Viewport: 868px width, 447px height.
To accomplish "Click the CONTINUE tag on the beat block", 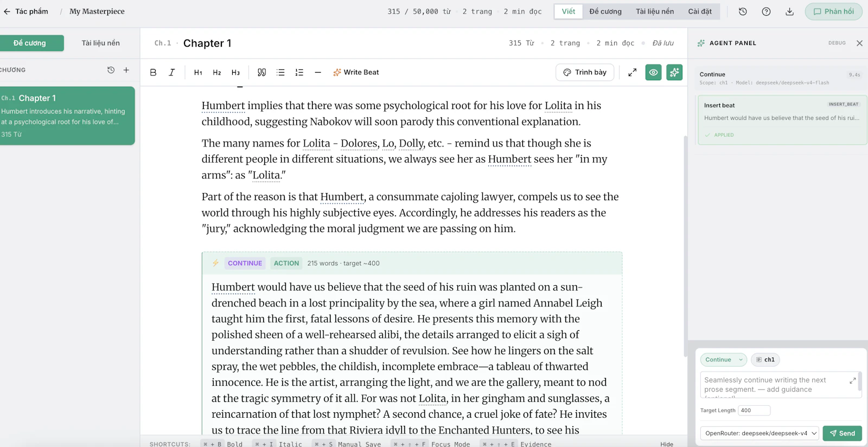I will (245, 263).
